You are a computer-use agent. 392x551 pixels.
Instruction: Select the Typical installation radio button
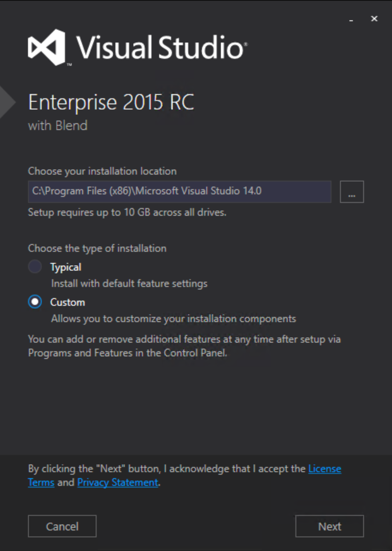click(x=35, y=267)
